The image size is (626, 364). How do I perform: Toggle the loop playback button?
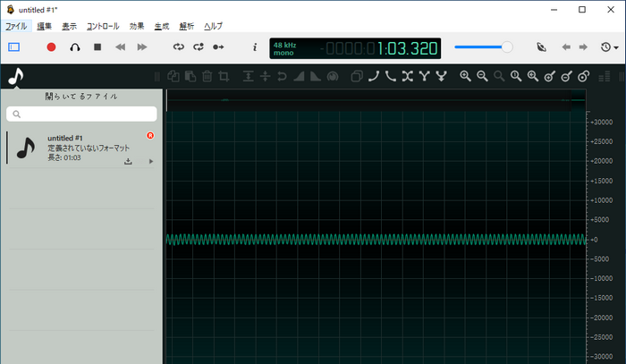pyautogui.click(x=178, y=47)
